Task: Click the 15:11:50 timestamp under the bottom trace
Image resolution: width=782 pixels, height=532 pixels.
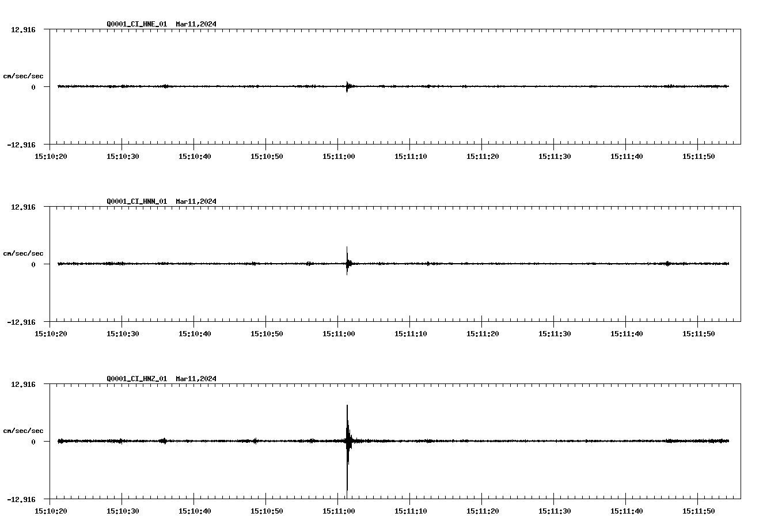Action: tap(699, 510)
